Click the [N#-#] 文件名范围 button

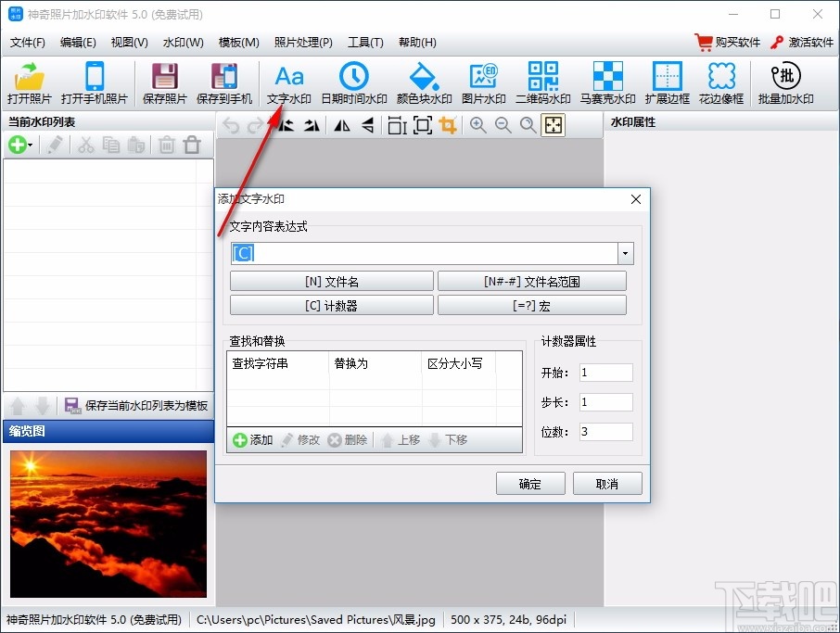532,281
